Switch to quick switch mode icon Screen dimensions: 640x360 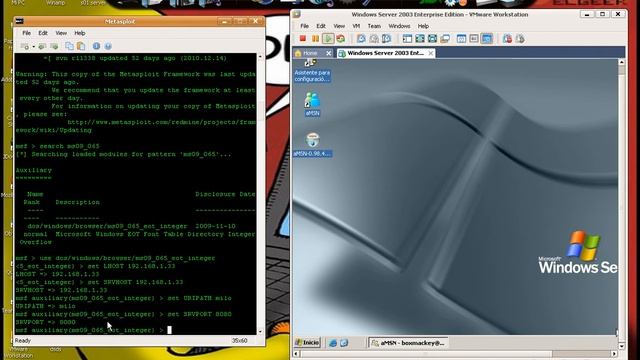[432, 38]
